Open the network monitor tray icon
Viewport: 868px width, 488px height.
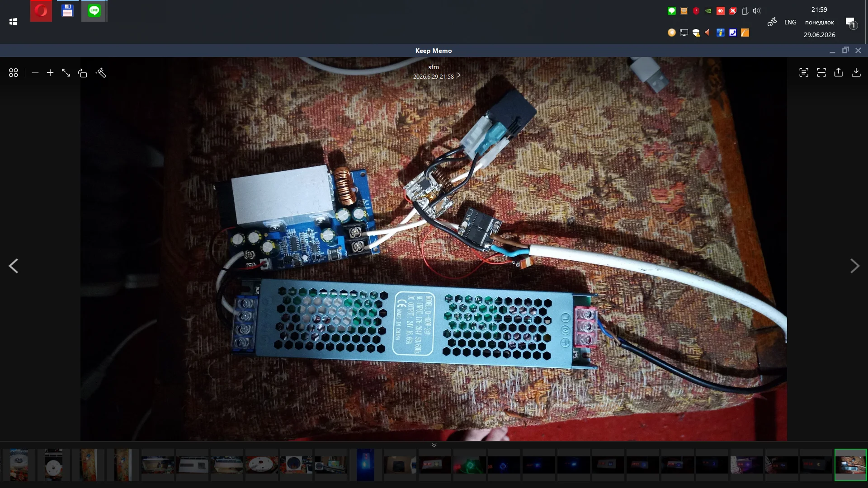tap(684, 33)
